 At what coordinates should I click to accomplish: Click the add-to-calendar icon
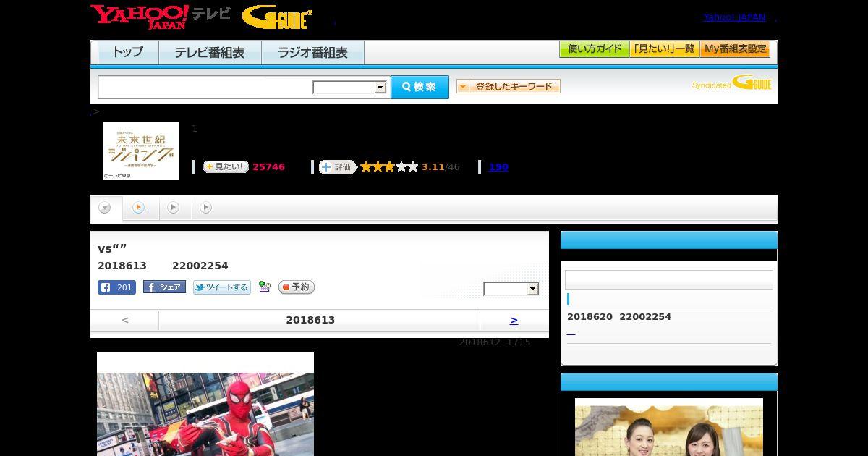click(x=265, y=287)
